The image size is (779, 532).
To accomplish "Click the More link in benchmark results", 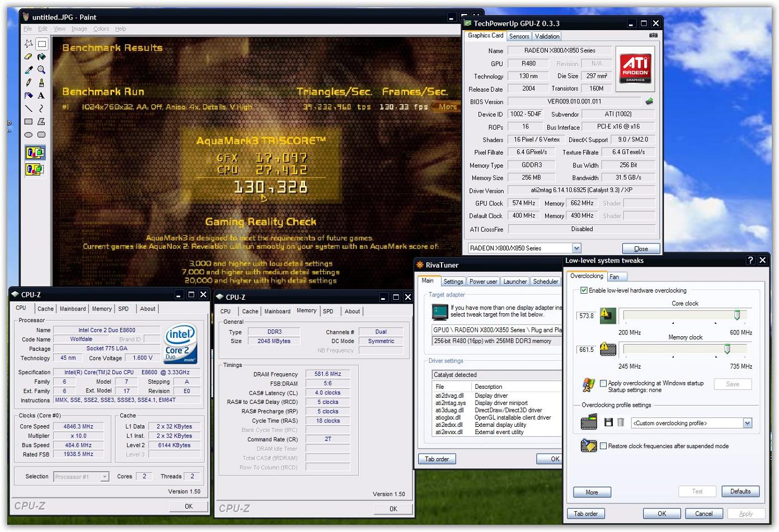I will 448,106.
